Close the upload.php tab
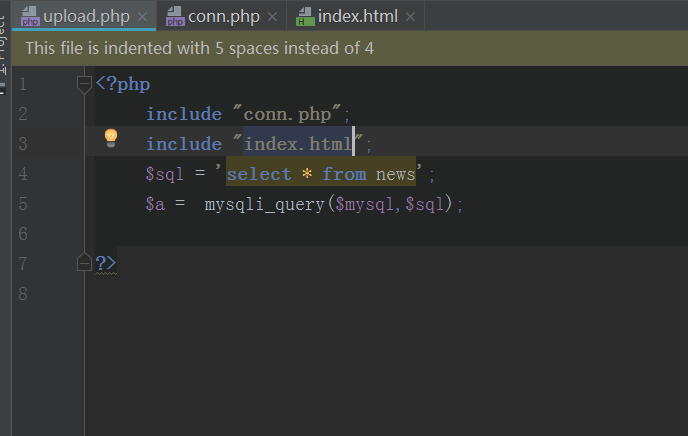This screenshot has width=688, height=436. (x=142, y=17)
